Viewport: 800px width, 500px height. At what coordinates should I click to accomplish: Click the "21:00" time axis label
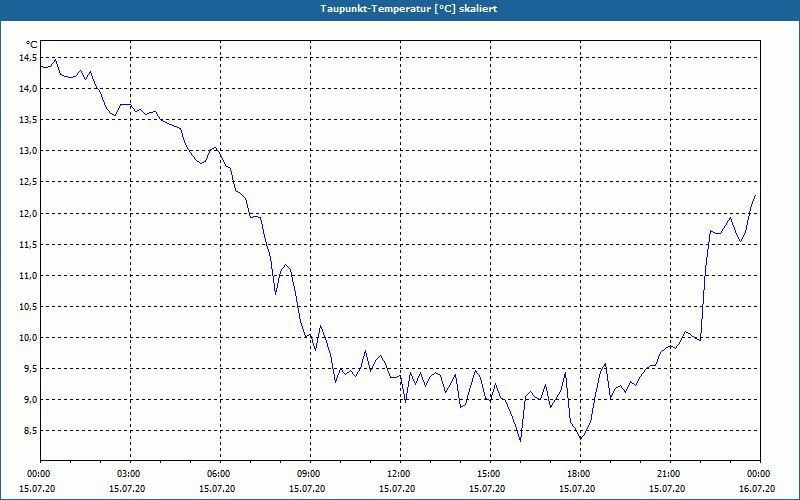[670, 474]
